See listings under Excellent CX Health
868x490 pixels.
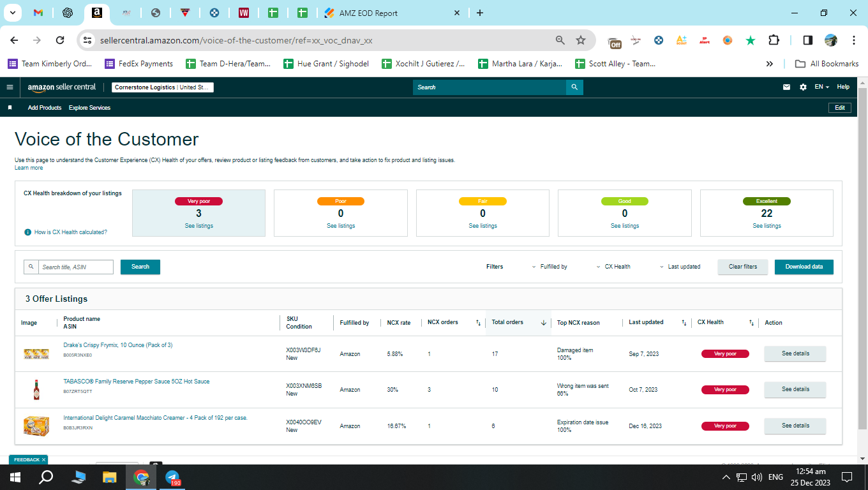pos(767,226)
